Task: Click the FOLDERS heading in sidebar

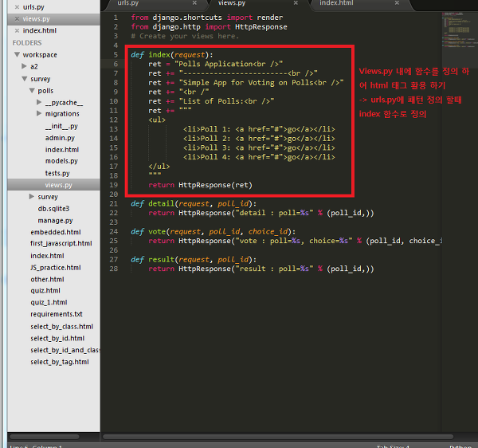Action: [x=27, y=43]
